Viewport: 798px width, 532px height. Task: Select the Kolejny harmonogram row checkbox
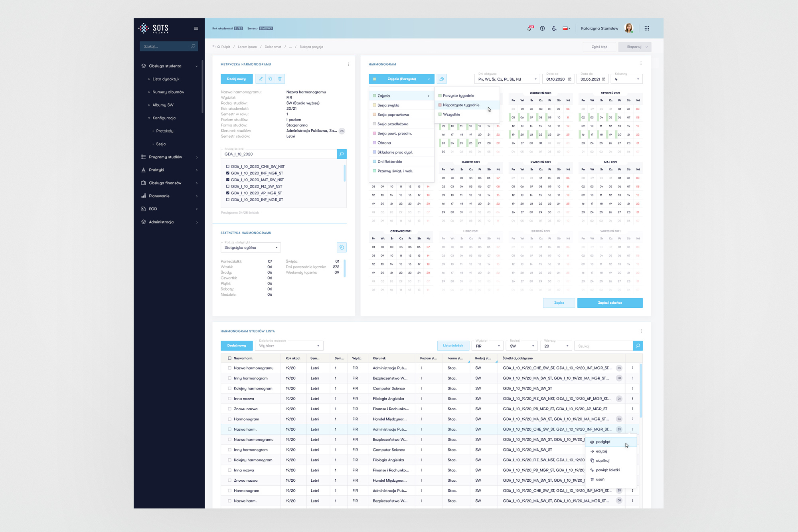click(x=229, y=388)
